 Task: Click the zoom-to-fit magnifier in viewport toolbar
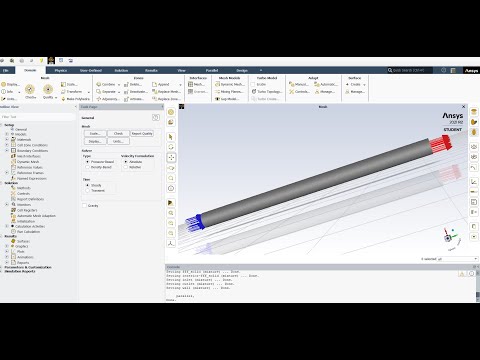171,213
